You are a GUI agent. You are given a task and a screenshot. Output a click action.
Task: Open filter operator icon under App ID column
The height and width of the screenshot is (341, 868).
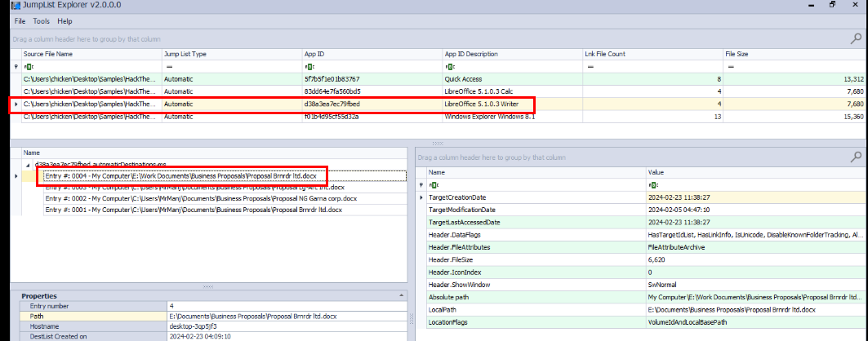click(309, 66)
